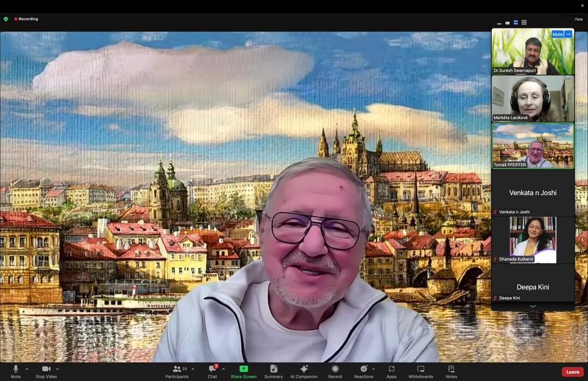Open the Chat panel with unread message

212,371
